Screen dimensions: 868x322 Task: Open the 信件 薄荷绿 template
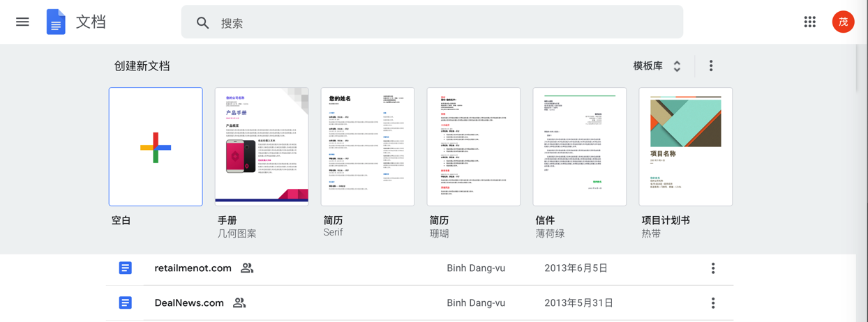pos(580,146)
